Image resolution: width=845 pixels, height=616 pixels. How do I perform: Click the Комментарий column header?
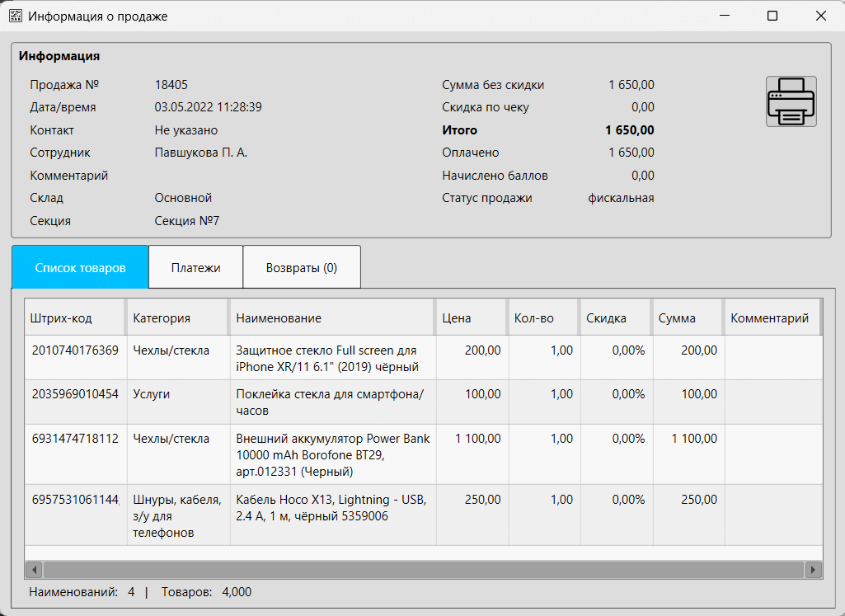(x=770, y=317)
